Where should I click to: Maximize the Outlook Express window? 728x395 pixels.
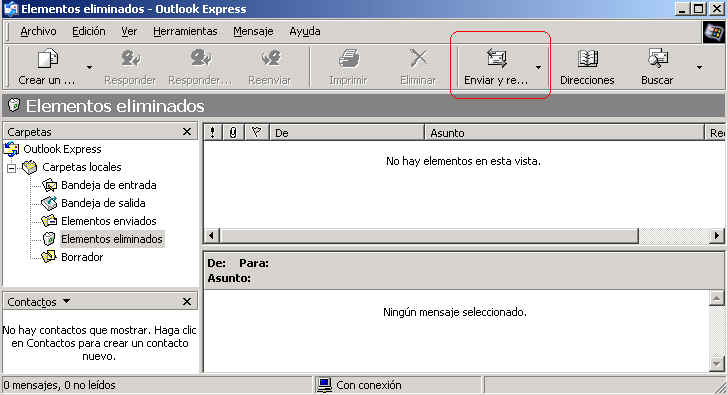coord(698,9)
